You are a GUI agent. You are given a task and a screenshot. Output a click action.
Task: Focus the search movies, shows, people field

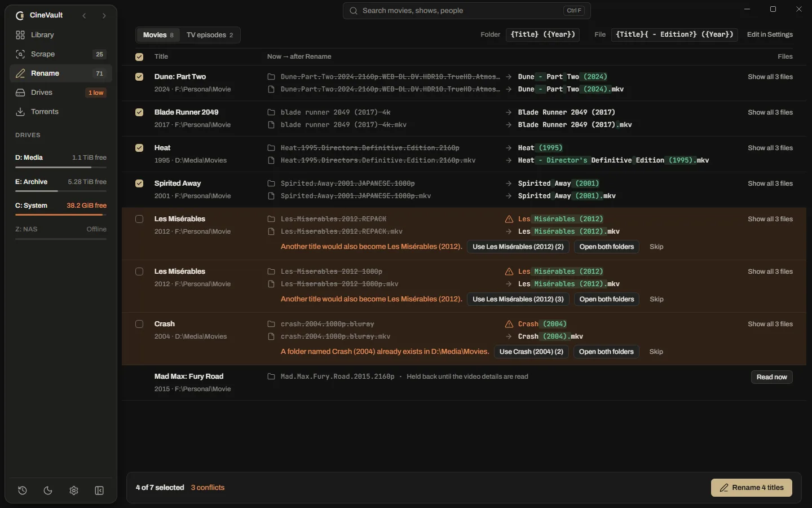(x=466, y=11)
